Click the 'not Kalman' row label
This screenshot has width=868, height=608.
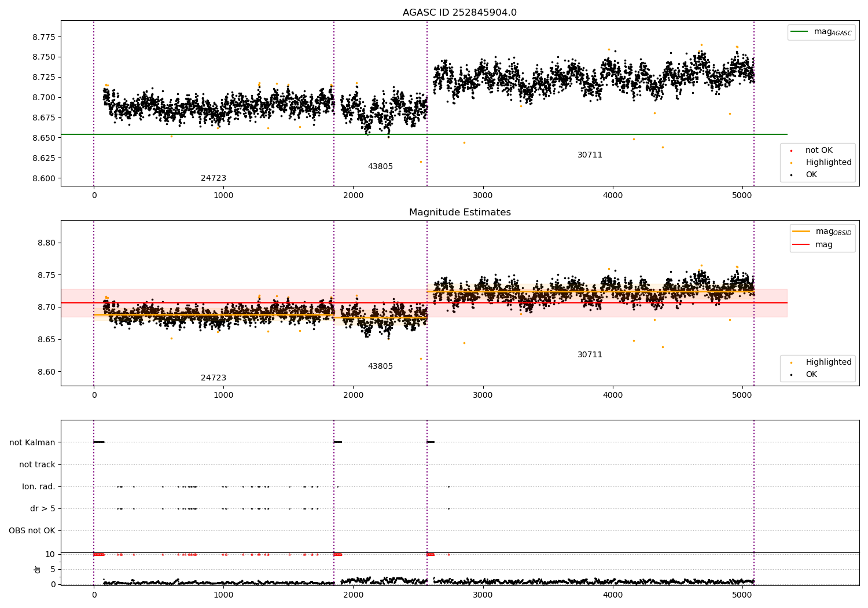click(x=32, y=442)
